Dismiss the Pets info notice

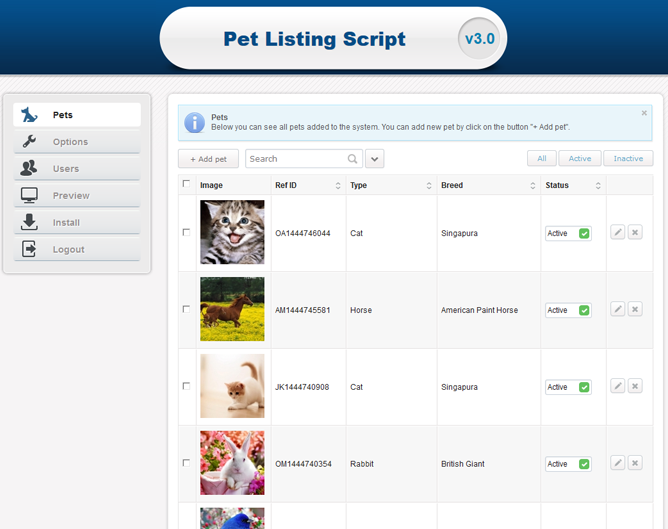tap(644, 113)
